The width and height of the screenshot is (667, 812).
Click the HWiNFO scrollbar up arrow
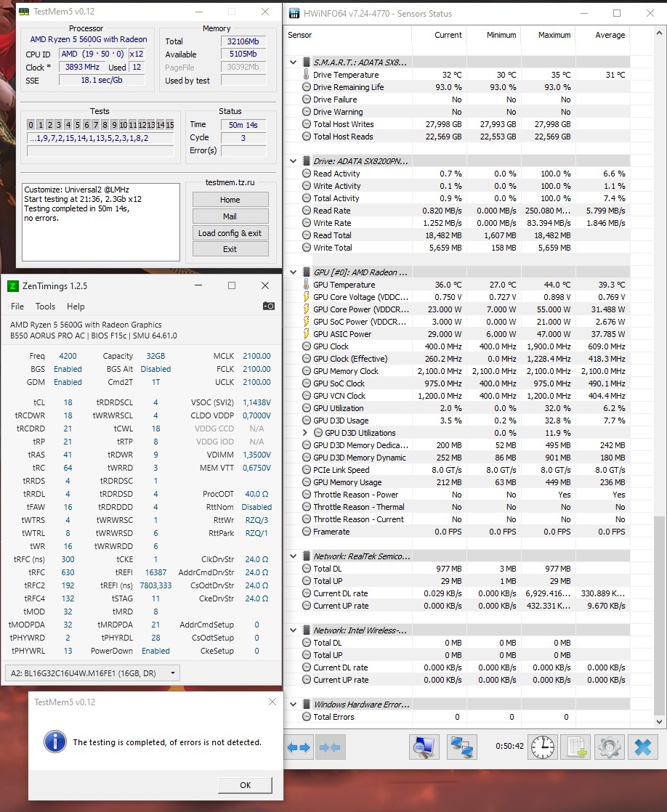pyautogui.click(x=659, y=33)
